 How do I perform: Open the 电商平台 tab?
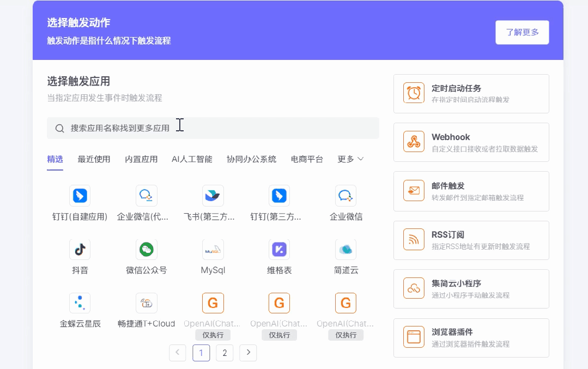307,159
